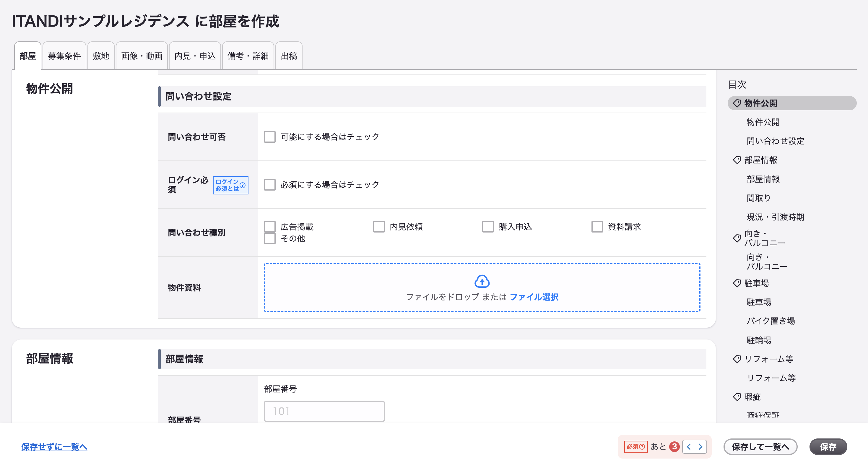This screenshot has height=468, width=868.
Task: Click the 部屋番号 input field
Action: pos(324,411)
